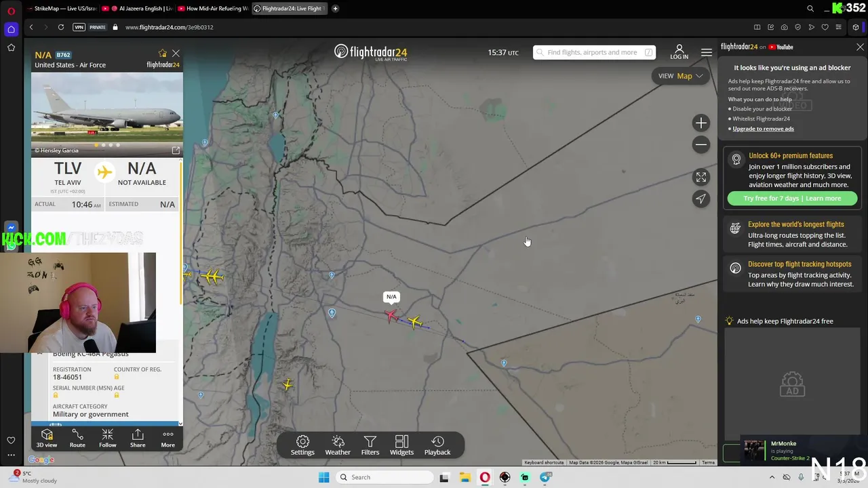Click the Log In account icon
Viewport: 868px width, 488px height.
pos(679,52)
